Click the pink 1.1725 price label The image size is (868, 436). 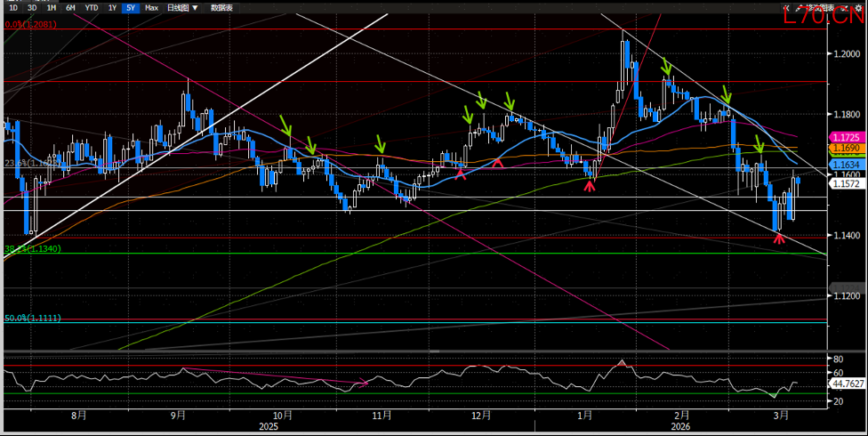[843, 136]
